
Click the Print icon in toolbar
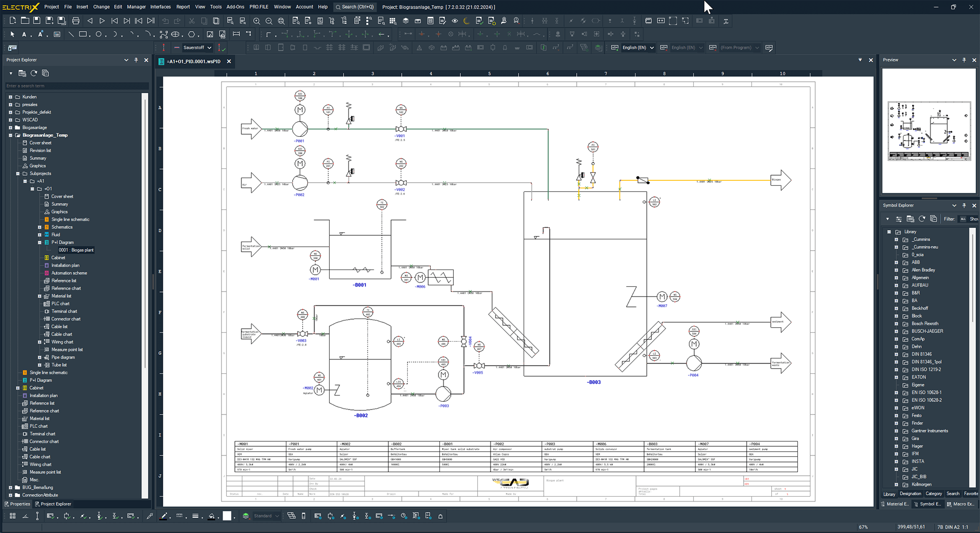(76, 21)
